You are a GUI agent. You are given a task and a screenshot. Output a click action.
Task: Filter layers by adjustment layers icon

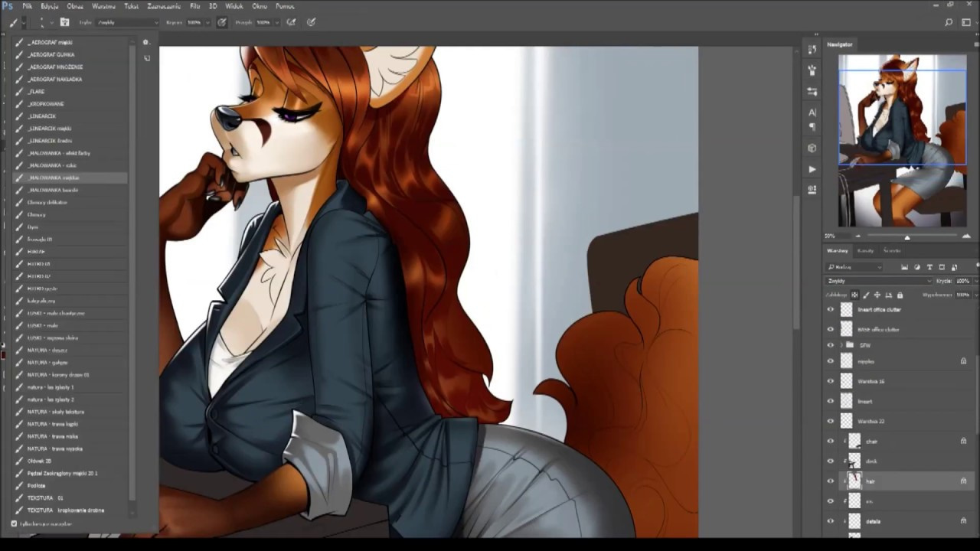pyautogui.click(x=917, y=267)
